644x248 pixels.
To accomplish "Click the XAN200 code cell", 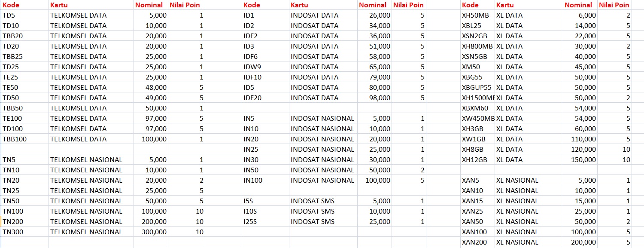I will click(x=477, y=242).
